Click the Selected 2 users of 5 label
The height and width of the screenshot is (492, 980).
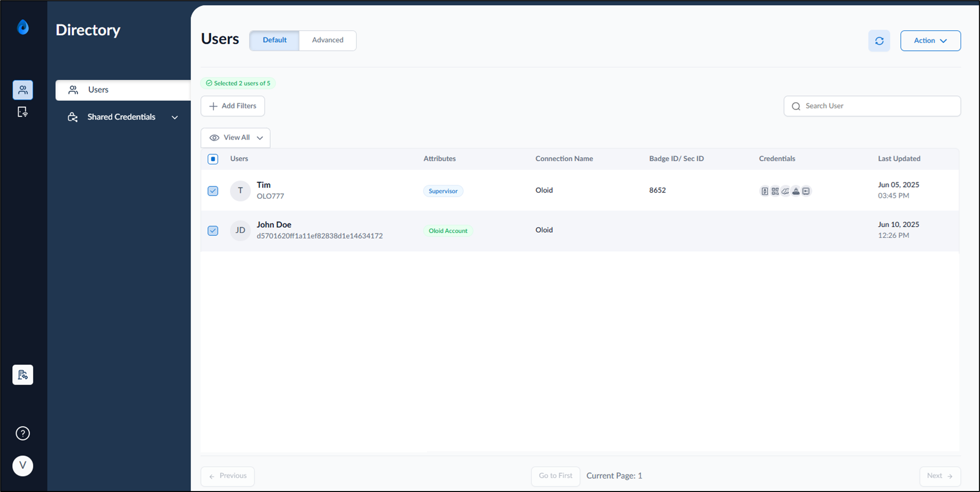click(238, 83)
